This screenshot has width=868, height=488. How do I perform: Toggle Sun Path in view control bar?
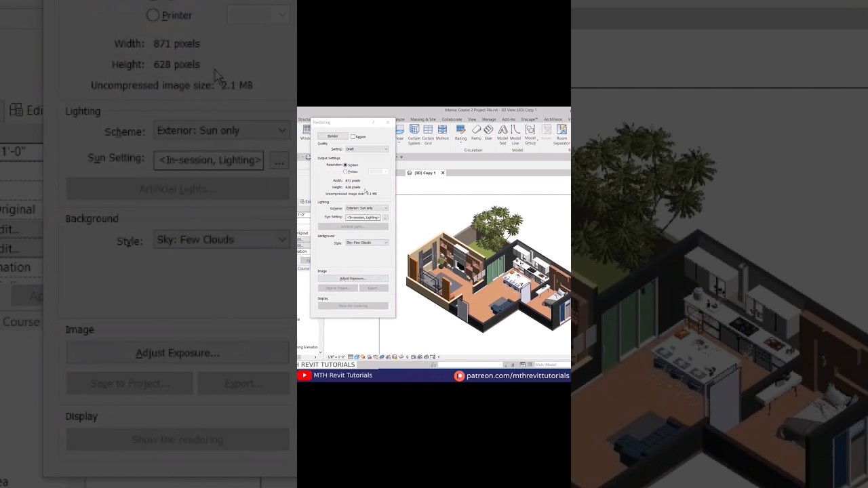pos(363,357)
